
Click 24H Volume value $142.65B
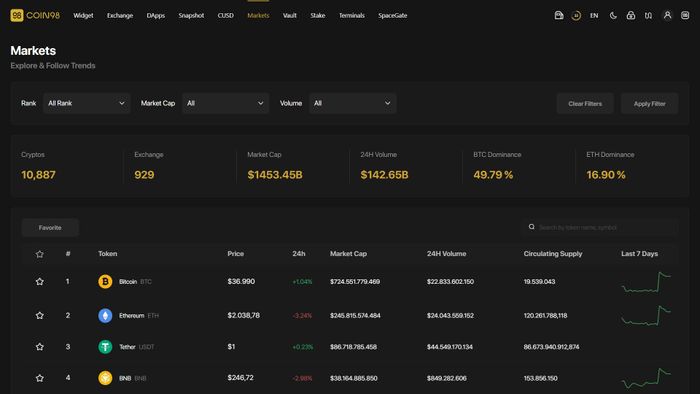click(384, 175)
